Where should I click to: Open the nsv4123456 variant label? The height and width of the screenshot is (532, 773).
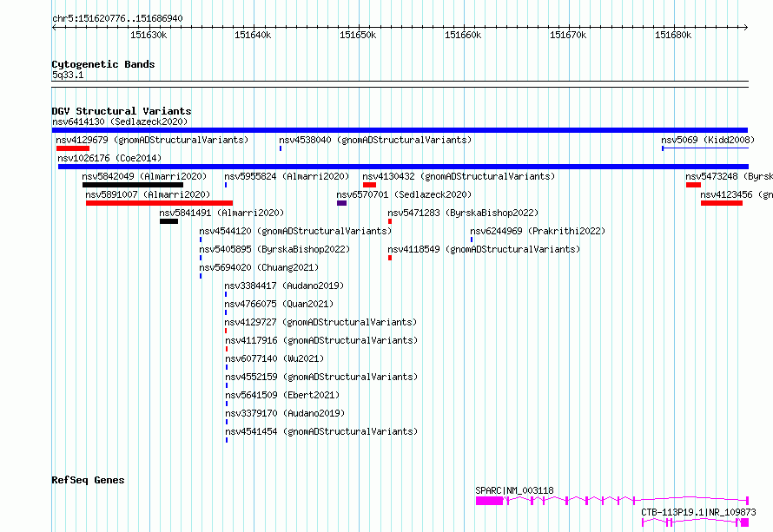[737, 194]
